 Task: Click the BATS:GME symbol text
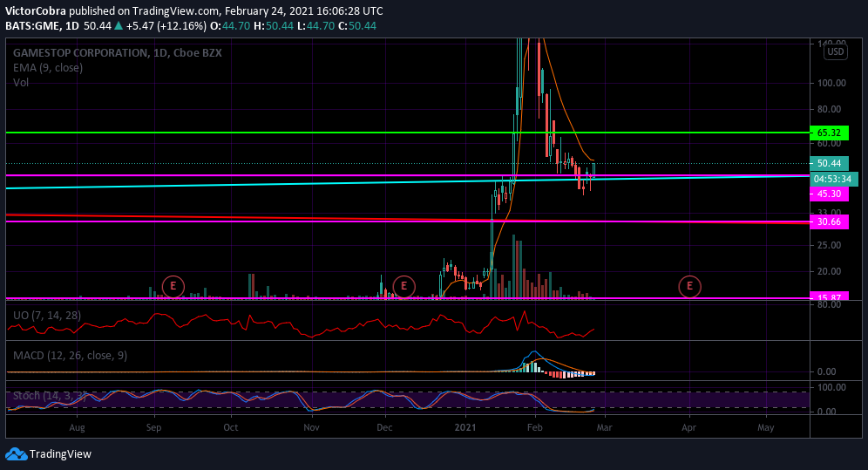click(x=34, y=26)
